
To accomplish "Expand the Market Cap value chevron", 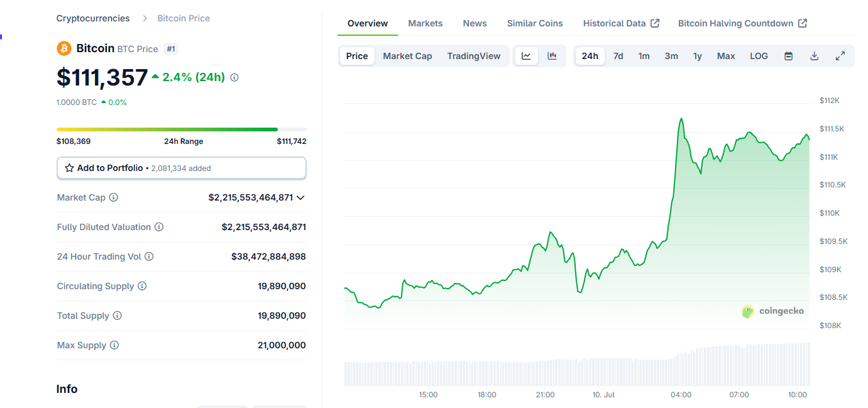I will click(x=300, y=197).
